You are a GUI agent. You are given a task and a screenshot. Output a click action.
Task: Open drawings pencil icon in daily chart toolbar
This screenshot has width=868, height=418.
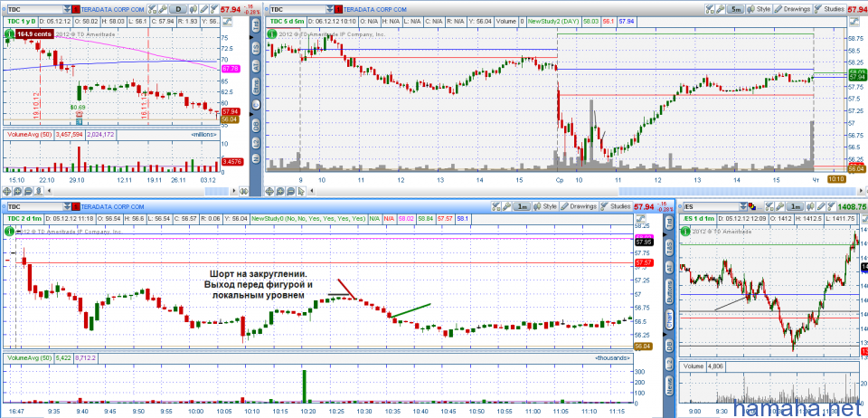[203, 9]
